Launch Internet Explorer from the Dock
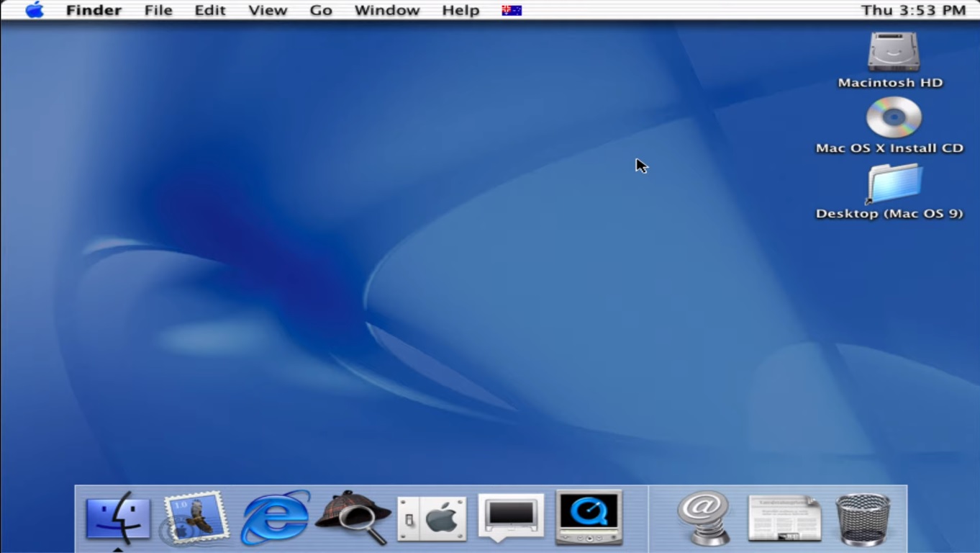The image size is (980, 553). [275, 517]
